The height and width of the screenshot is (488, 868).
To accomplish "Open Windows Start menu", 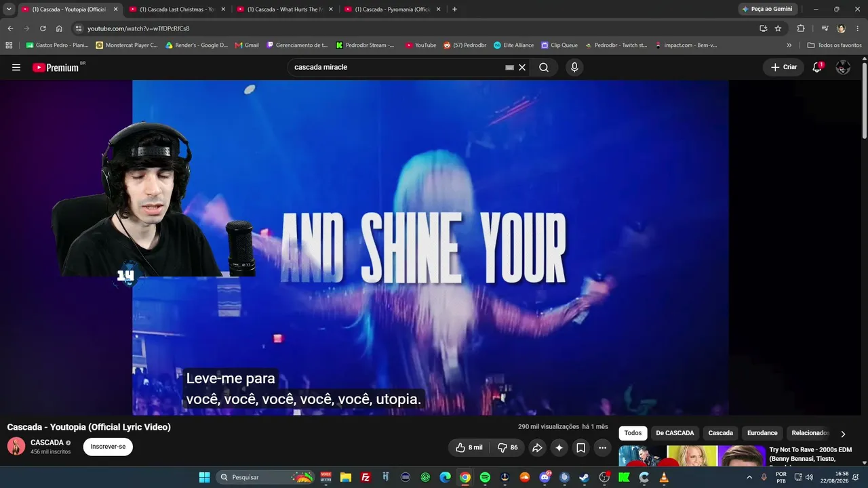I will (204, 477).
